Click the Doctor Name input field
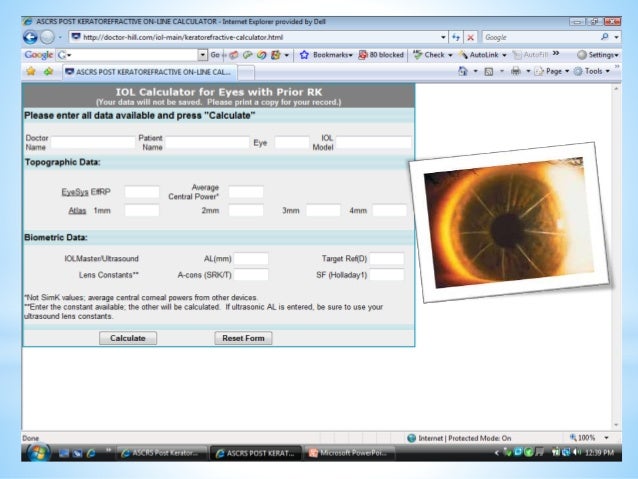Viewport: 638px width, 479px height. click(93, 142)
